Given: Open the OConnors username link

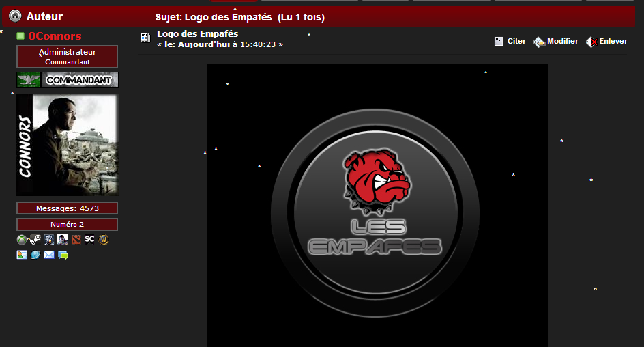Looking at the screenshot, I should coord(55,36).
